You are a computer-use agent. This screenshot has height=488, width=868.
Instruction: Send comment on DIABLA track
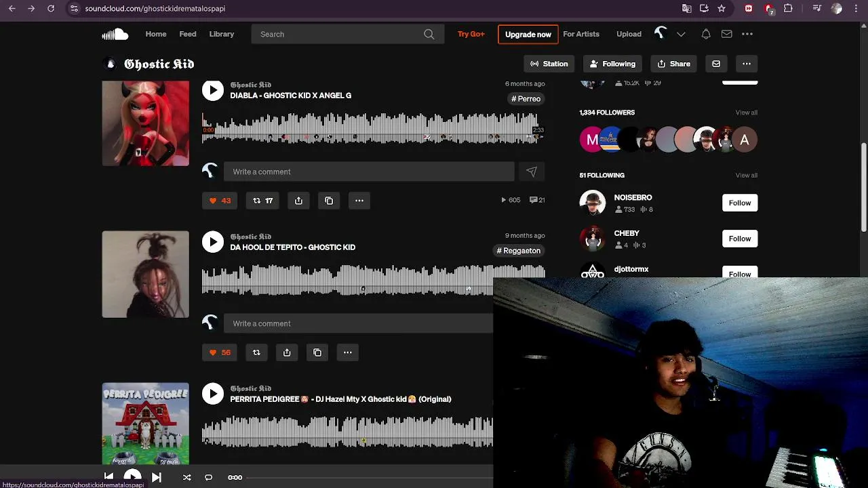pos(532,171)
